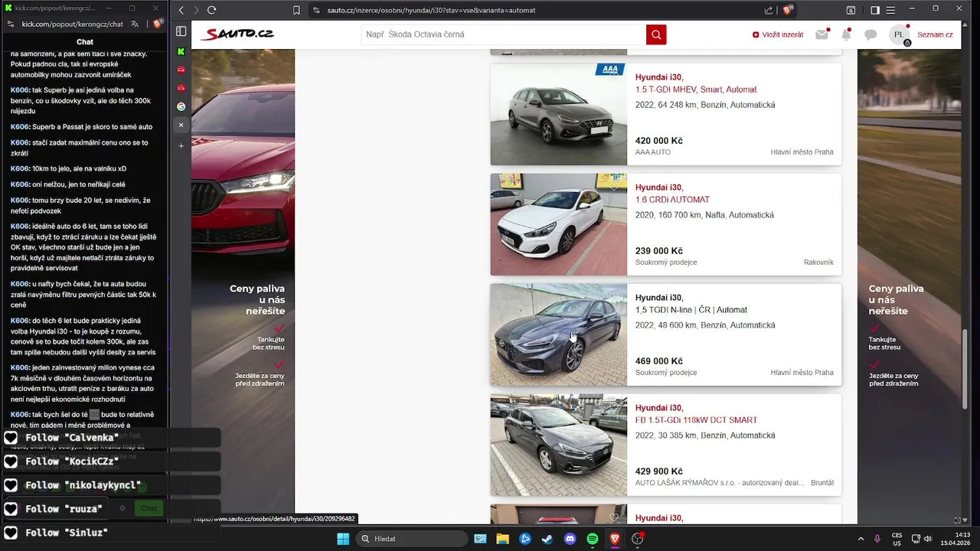Screen dimensions: 980x551
Task: Click the Follow "Sinluz" notification
Action: point(111,533)
